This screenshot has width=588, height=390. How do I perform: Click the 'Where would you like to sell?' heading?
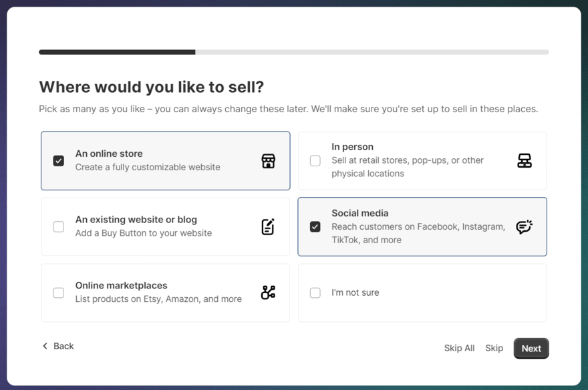point(152,87)
